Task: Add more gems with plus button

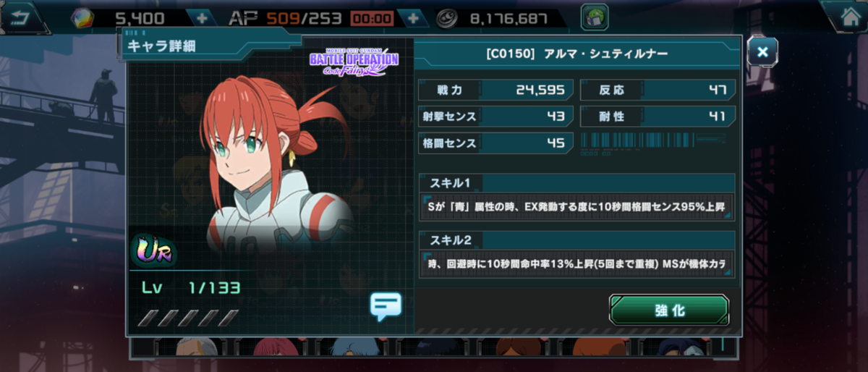Action: point(200,17)
